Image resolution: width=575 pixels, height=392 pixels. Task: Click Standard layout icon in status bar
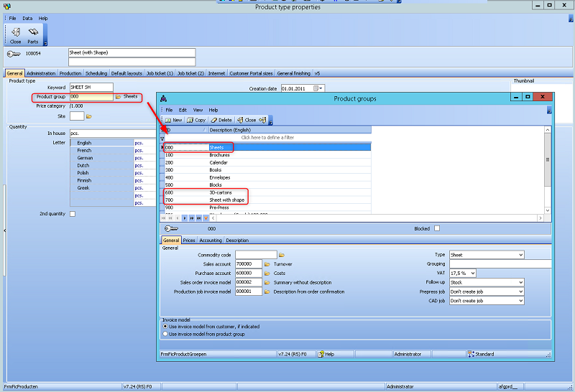click(x=471, y=354)
